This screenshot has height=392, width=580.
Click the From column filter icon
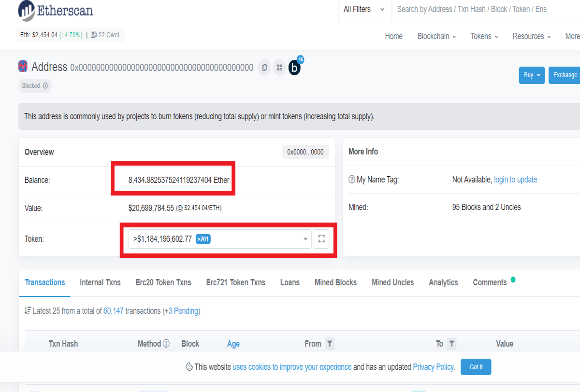tap(329, 344)
